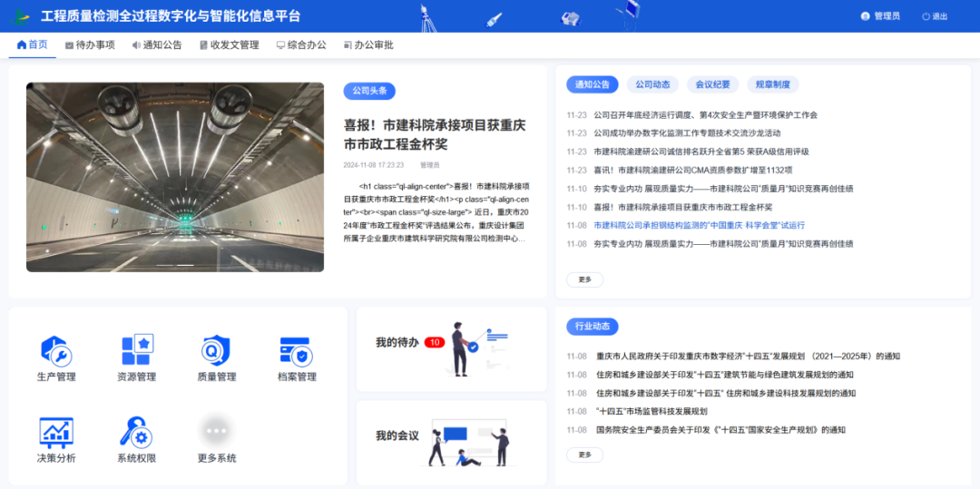Open notice 公司召开年底经济运行调度 meeting

(705, 115)
